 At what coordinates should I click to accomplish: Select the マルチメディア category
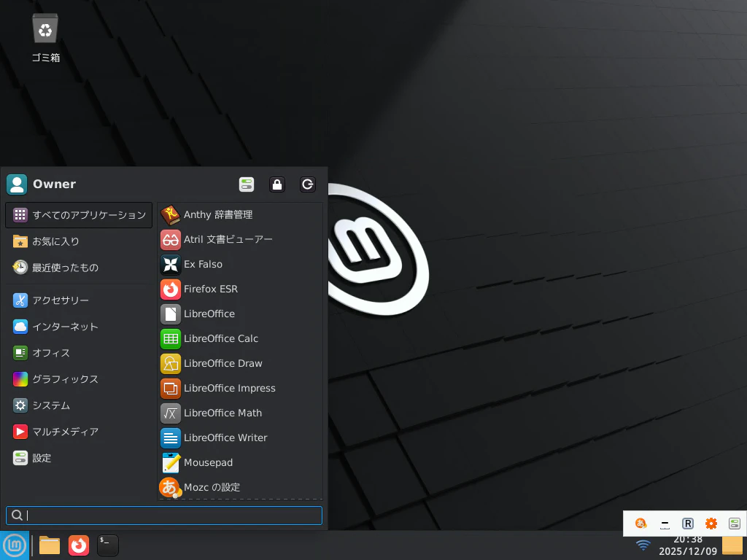tap(79, 432)
